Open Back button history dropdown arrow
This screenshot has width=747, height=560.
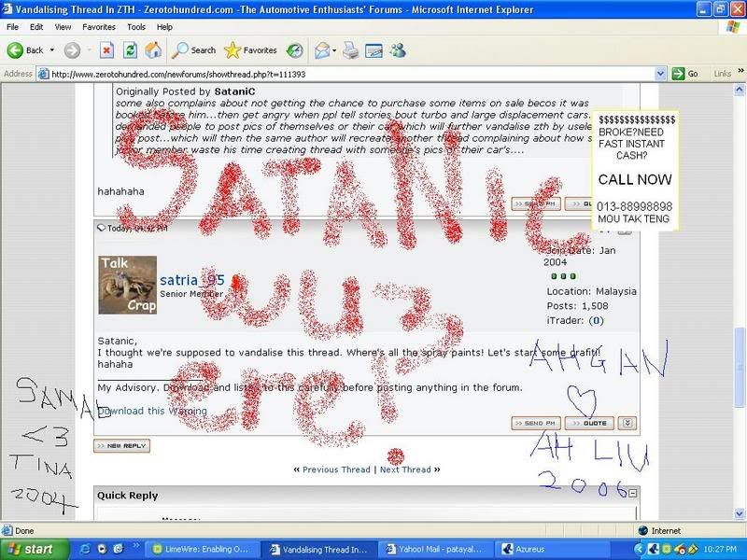(x=51, y=50)
